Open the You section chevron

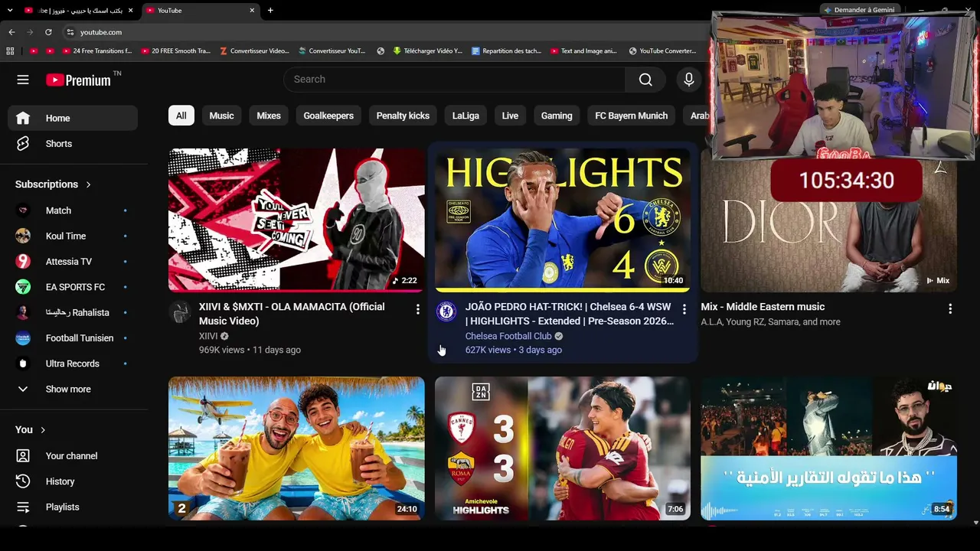pos(43,430)
